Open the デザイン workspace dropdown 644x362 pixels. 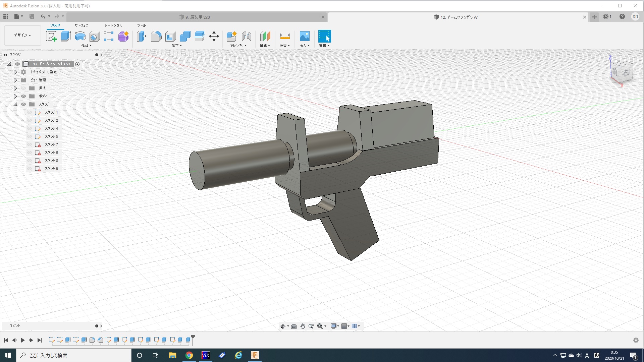[x=22, y=35]
